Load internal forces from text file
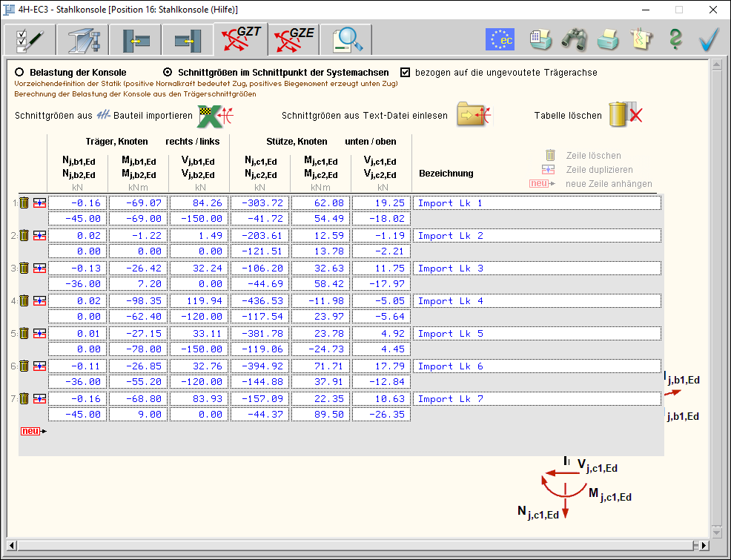The width and height of the screenshot is (731, 560). coord(474,116)
